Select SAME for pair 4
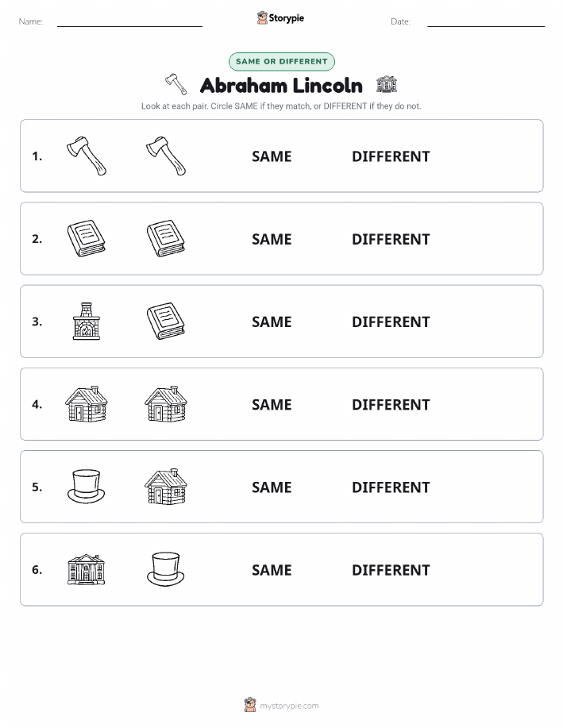 (x=272, y=404)
